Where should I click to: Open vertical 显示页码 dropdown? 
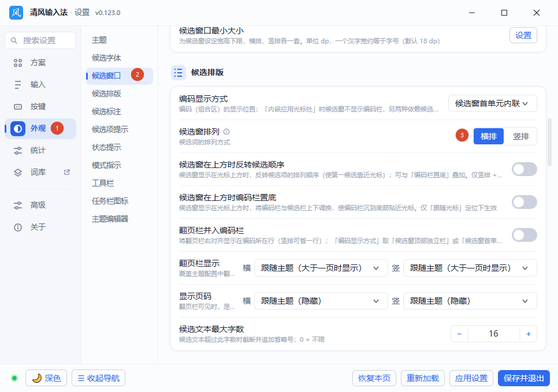tap(470, 301)
